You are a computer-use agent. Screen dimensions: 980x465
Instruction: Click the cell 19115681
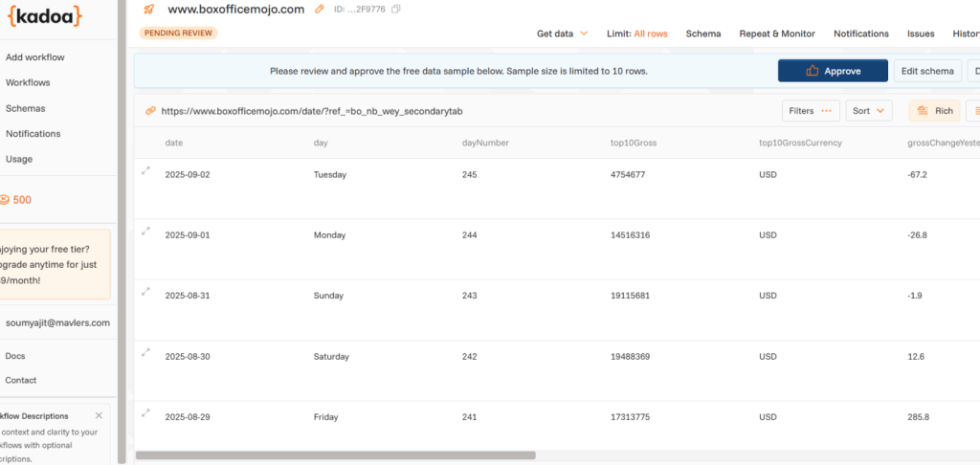[x=630, y=297]
